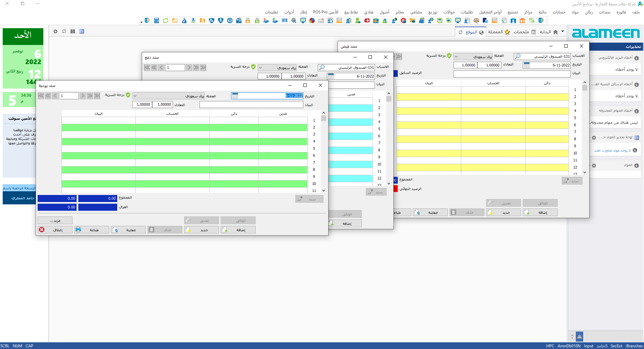The image size is (644, 349).
Task: Click the restaurant fork-and-knife toolbar icon
Action: pos(230,20)
